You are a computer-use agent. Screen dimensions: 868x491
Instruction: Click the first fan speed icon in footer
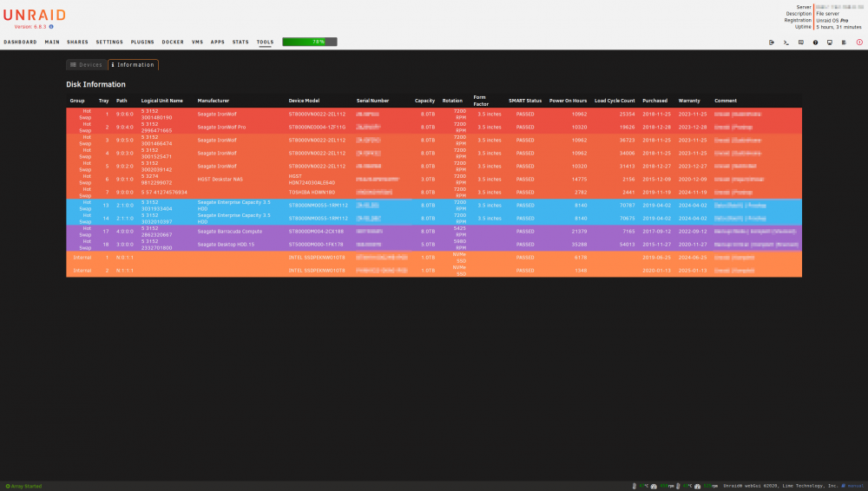coord(654,486)
